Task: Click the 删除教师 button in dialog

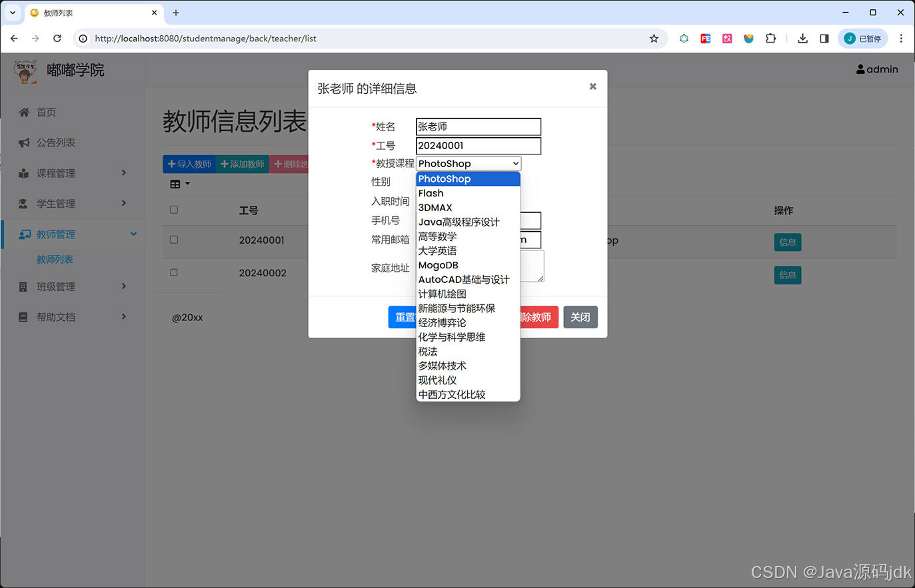Action: [539, 317]
